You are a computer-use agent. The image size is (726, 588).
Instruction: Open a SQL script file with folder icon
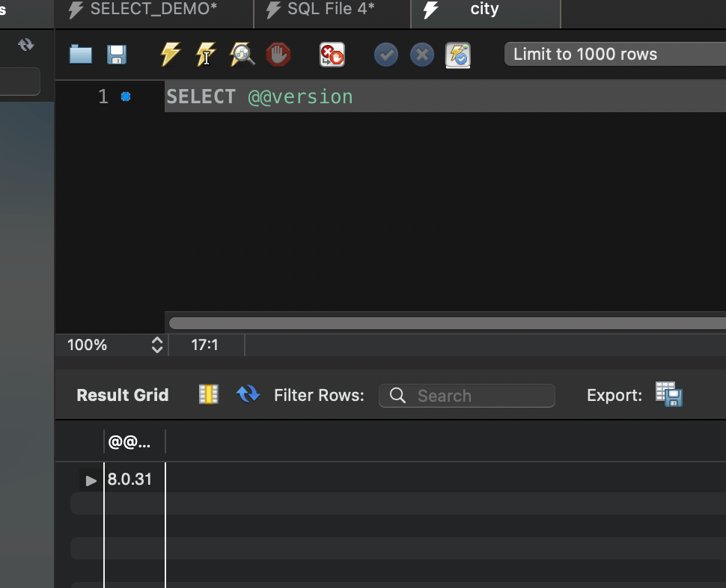click(x=80, y=55)
